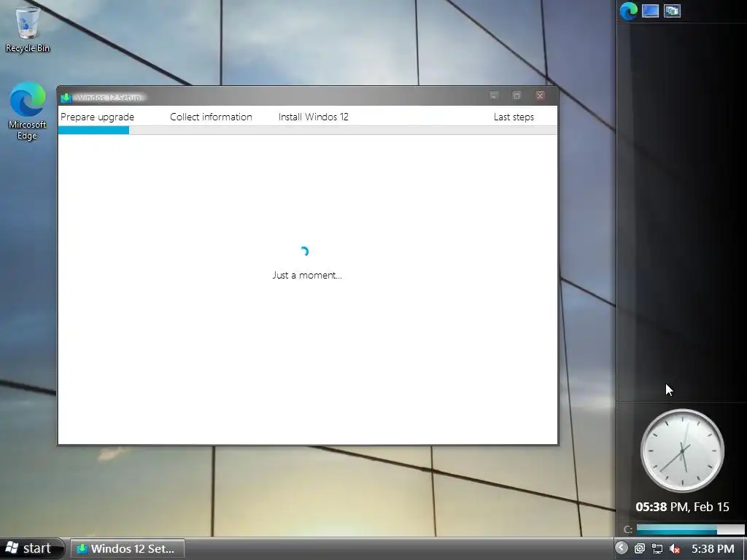Expand hidden tray icons arrow
This screenshot has height=560, width=747.
(622, 548)
